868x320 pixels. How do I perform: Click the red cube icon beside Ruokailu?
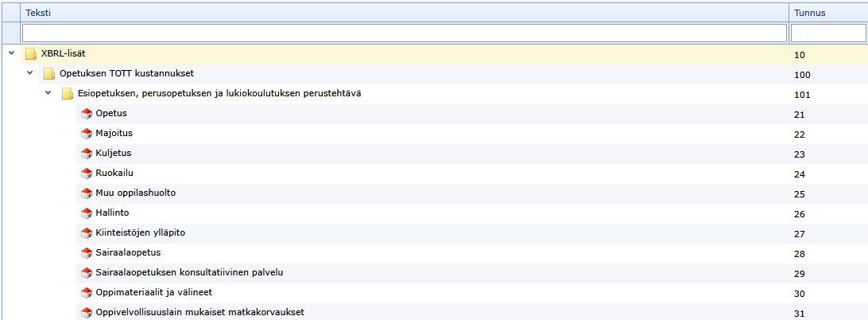(87, 174)
